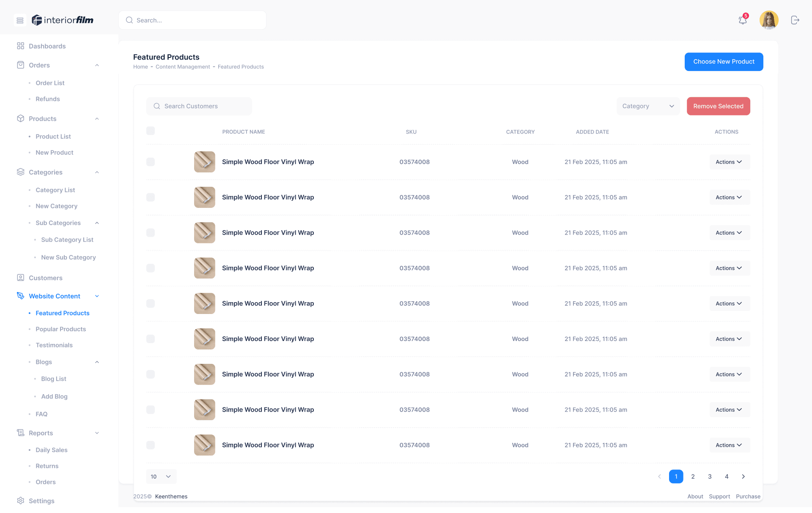Open Testimonials in sidebar
Screen dimensions: 812x513
click(54, 345)
